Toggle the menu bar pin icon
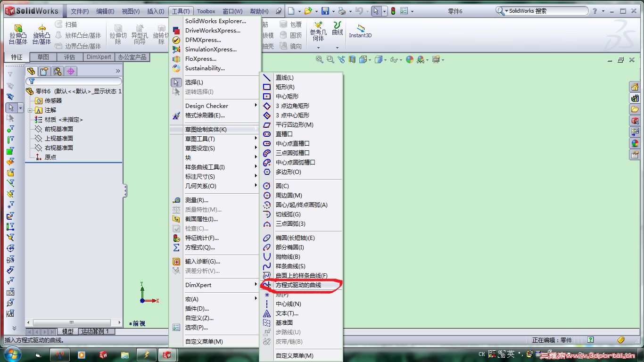Screen dimensions: 644x362 [x=278, y=11]
